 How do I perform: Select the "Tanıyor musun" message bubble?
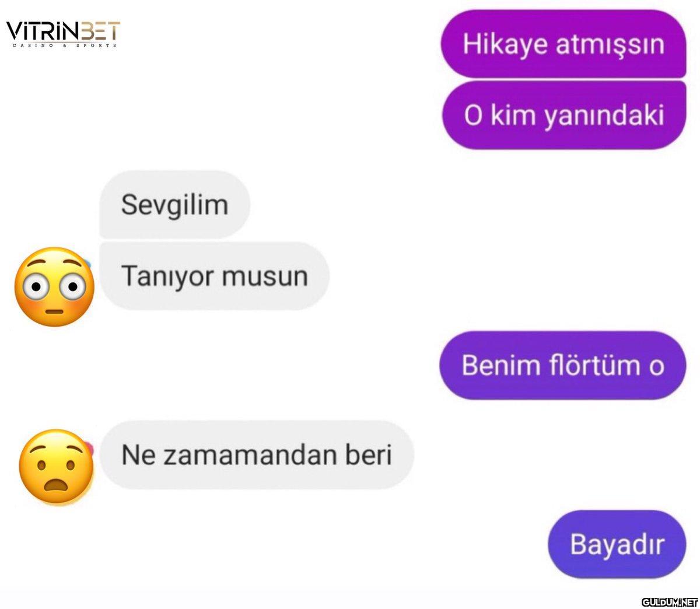tap(214, 276)
